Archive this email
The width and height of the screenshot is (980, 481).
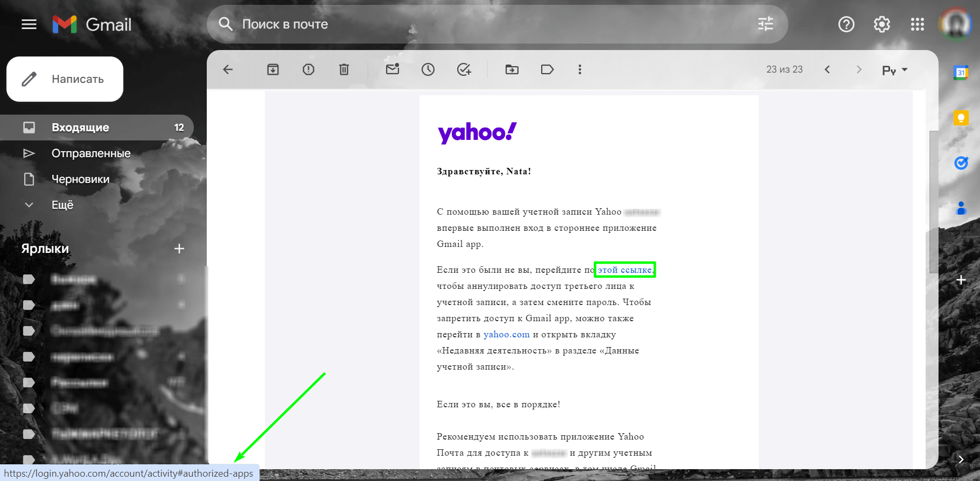click(x=273, y=69)
